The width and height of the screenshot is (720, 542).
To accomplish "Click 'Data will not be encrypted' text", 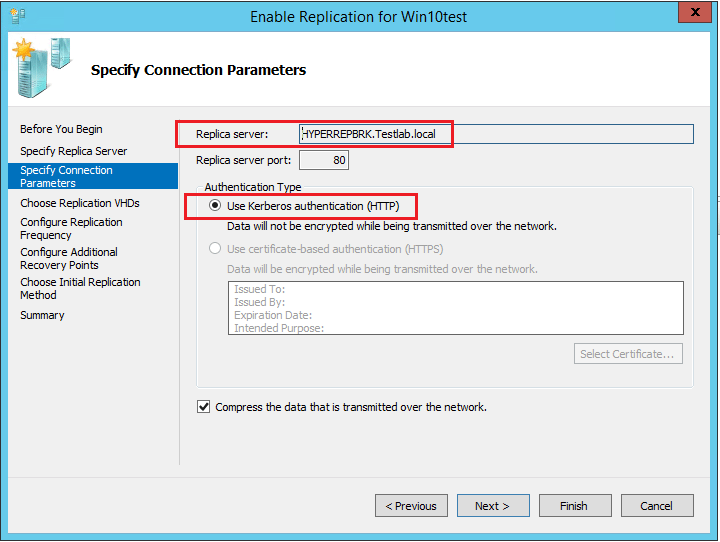I will point(392,226).
